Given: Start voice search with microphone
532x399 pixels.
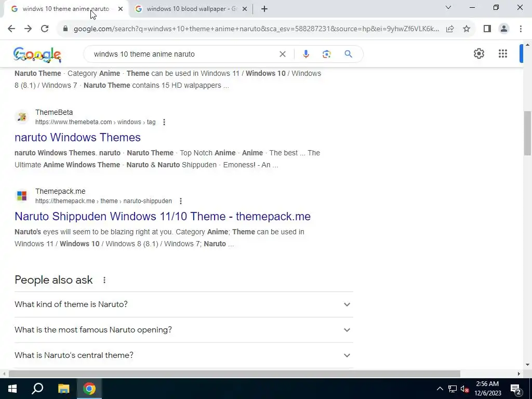Looking at the screenshot, I should click(x=305, y=54).
